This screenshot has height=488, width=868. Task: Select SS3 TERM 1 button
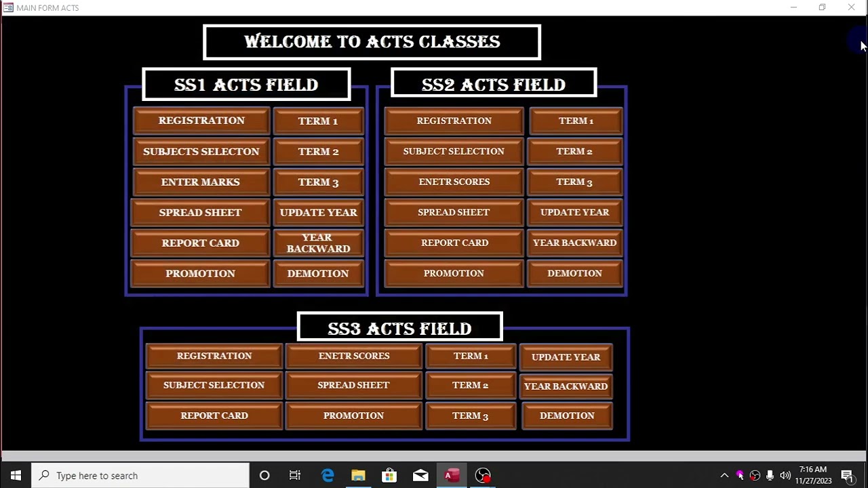coord(471,356)
